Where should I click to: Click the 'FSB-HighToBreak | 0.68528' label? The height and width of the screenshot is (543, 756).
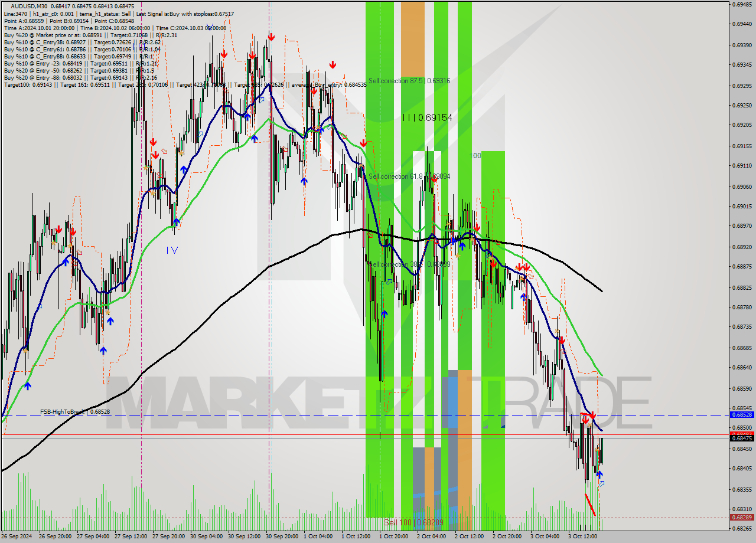click(x=75, y=411)
